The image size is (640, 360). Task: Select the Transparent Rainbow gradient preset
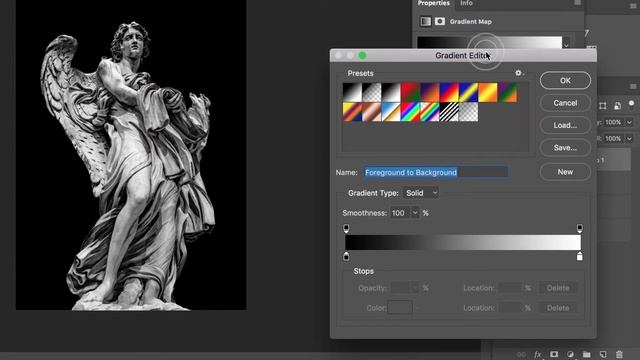pos(429,112)
